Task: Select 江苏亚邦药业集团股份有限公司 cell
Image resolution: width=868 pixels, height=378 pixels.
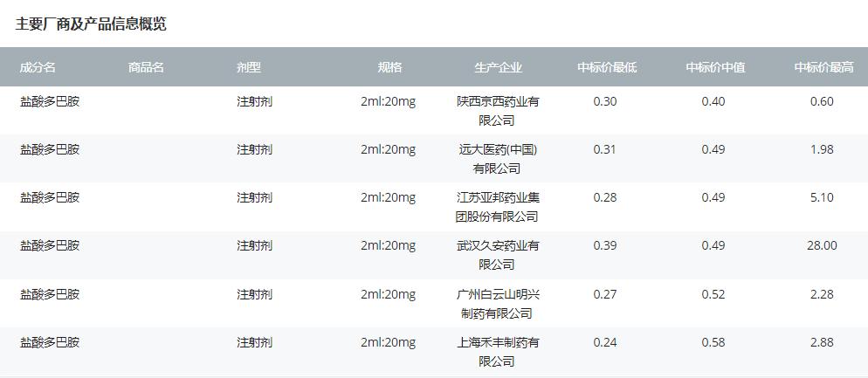Action: [498, 206]
